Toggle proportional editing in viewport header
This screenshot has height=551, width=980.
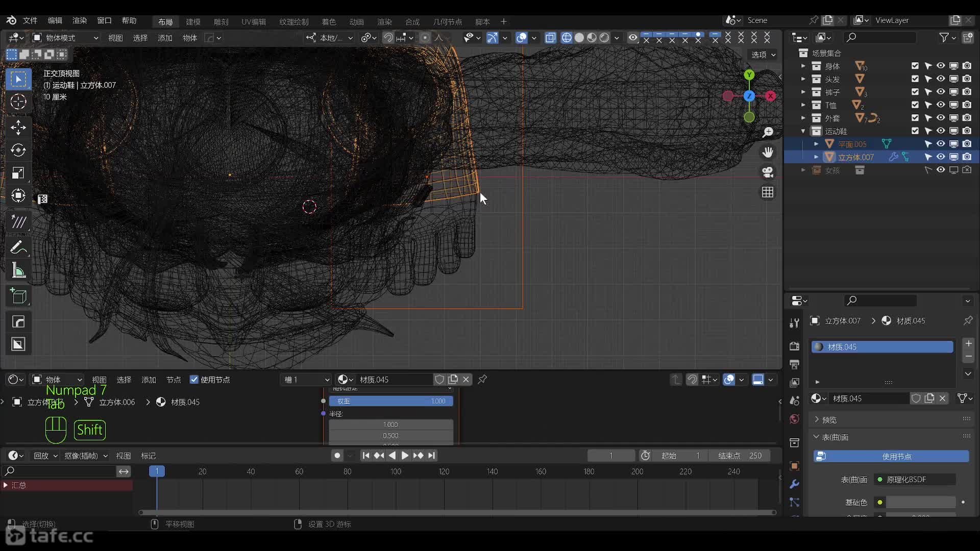[425, 38]
